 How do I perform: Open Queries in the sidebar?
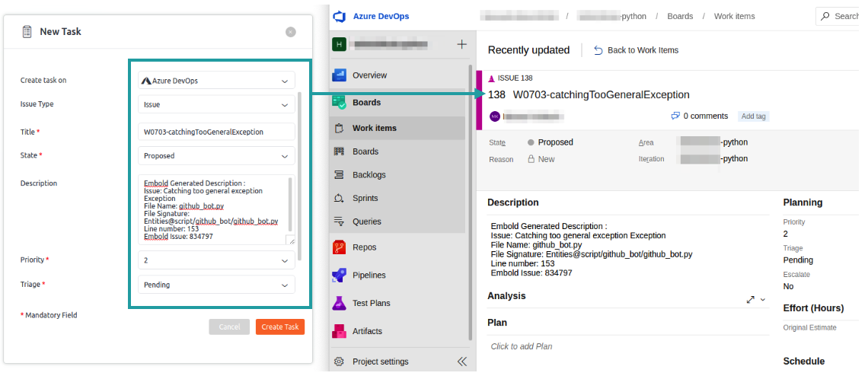point(367,221)
